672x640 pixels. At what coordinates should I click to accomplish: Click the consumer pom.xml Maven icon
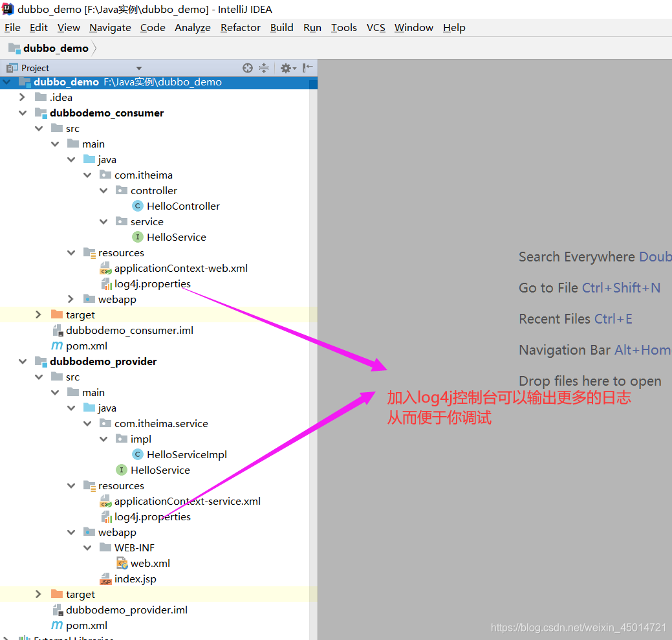(57, 346)
